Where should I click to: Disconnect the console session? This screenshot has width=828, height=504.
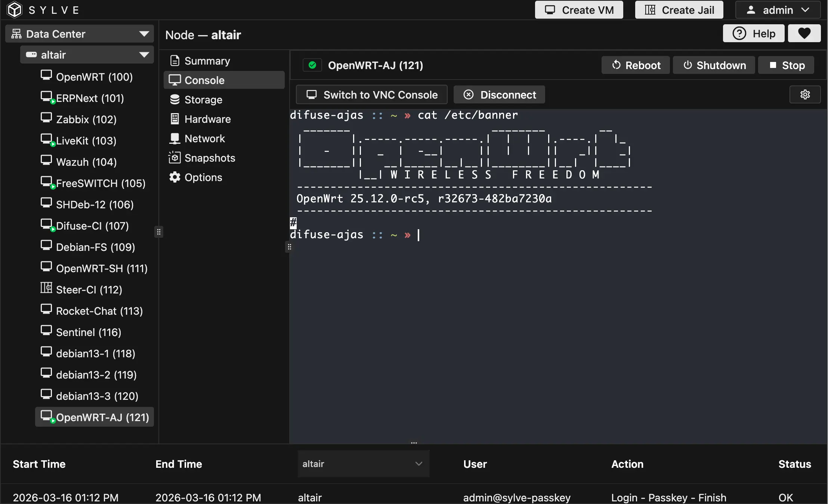[x=500, y=95]
